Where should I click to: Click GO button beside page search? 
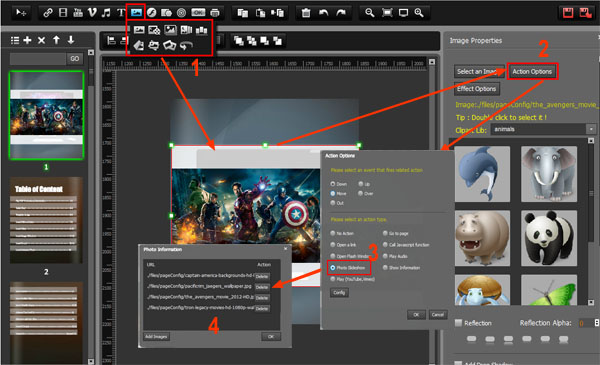tap(75, 59)
